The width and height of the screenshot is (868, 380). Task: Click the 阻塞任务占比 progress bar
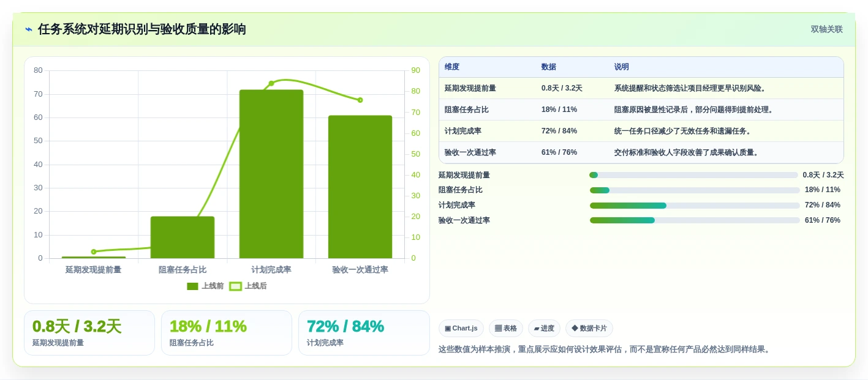(695, 190)
